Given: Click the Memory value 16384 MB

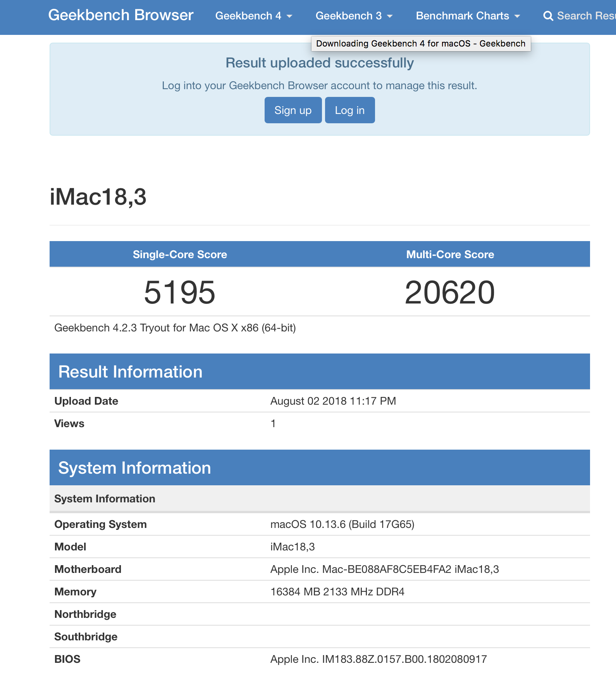Looking at the screenshot, I should [x=337, y=591].
